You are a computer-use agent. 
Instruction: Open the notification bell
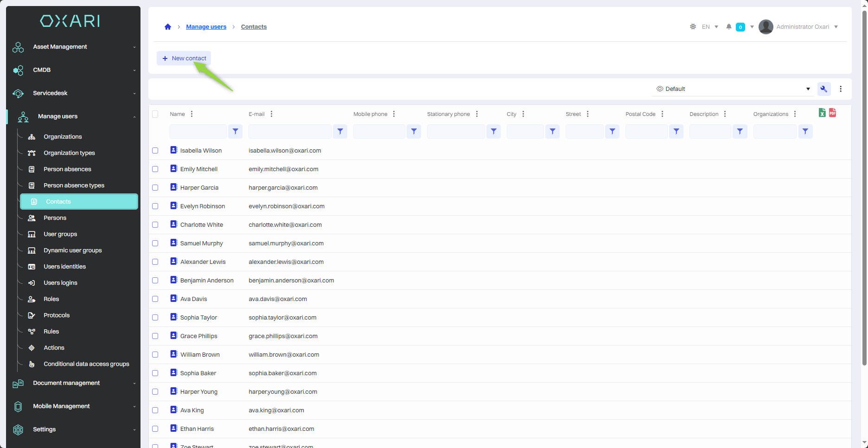[x=728, y=27]
